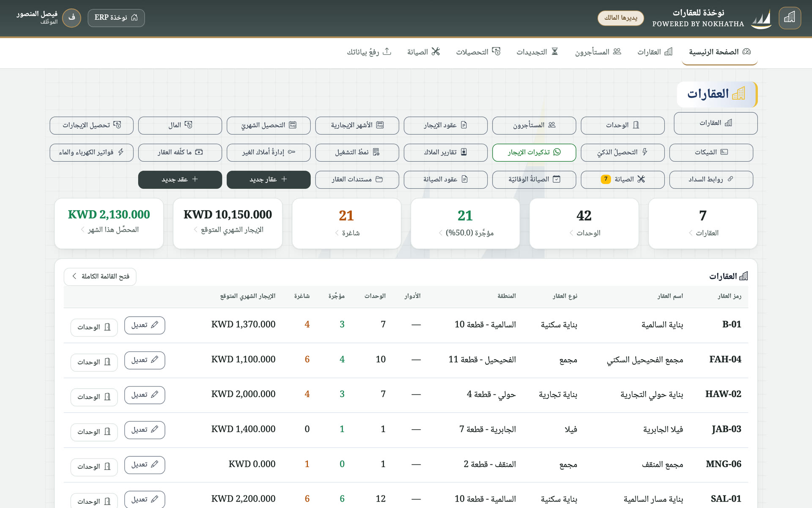Expand الإيجار الشهري المتوقع card
Screen dimensions: 812x508
coord(228,224)
